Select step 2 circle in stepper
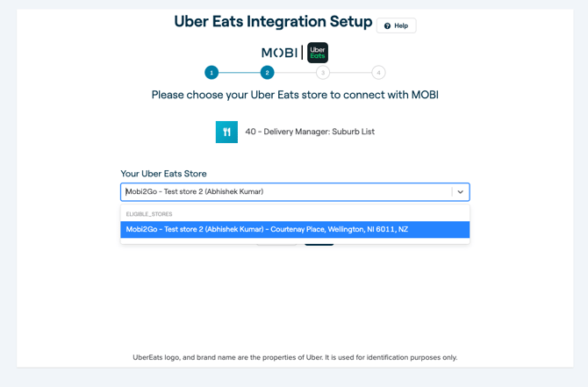This screenshot has height=387, width=588. coord(267,73)
